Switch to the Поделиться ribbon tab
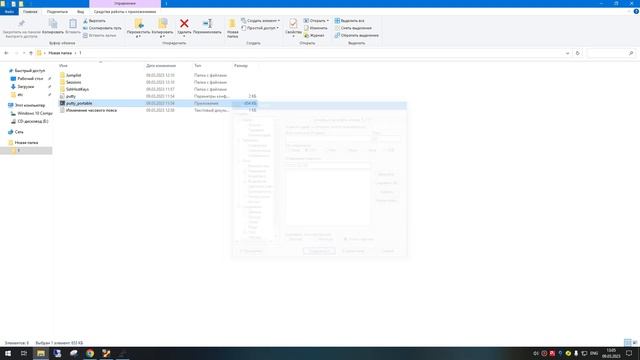The height and width of the screenshot is (360, 640). point(57,12)
